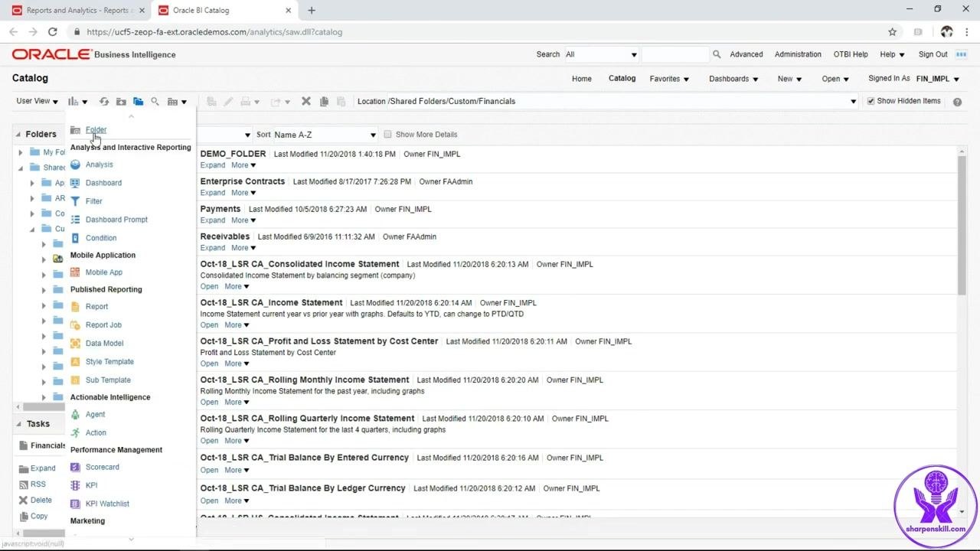Open the User View dropdown

38,101
